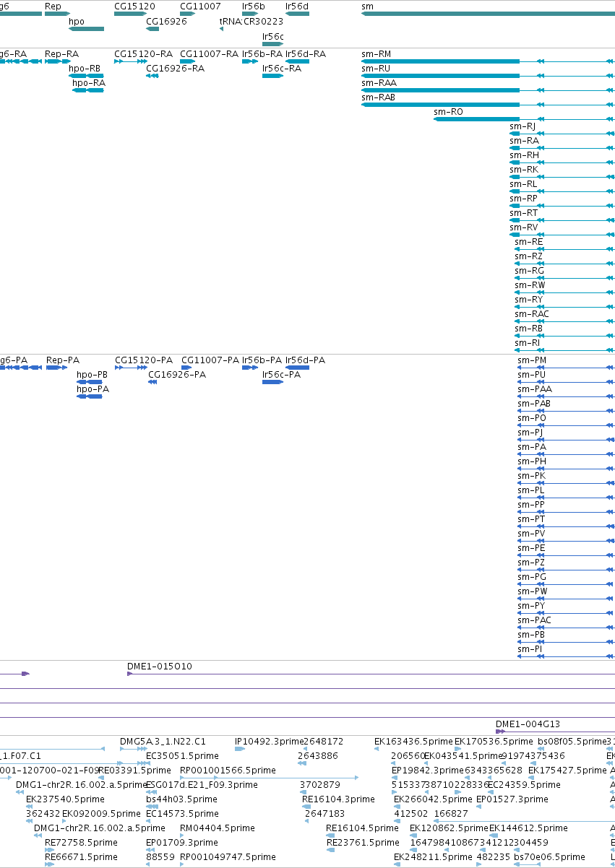Screen dimensions: 615x868
Task: Select the 'CG11007' gene label
Action: pyautogui.click(x=200, y=6)
